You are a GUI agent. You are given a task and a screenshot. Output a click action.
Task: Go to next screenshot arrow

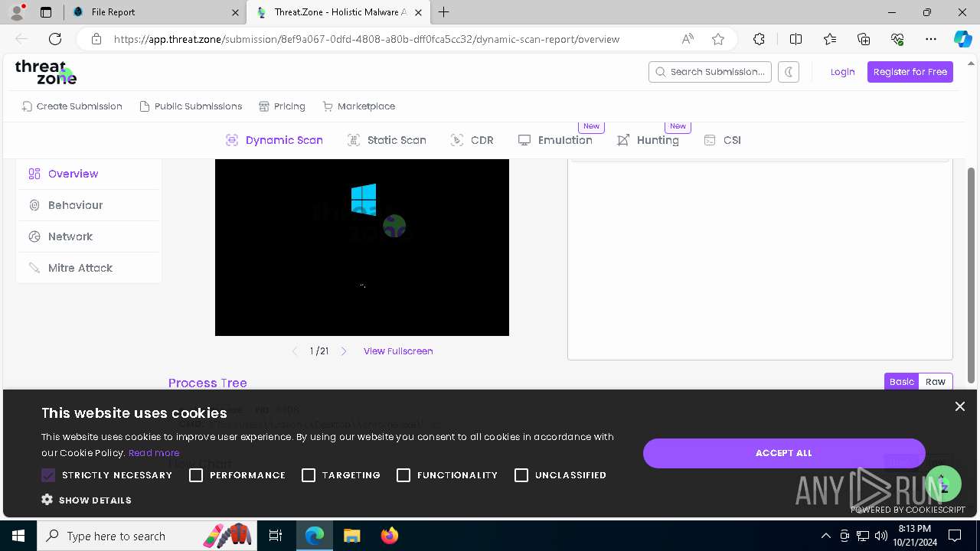[344, 351]
